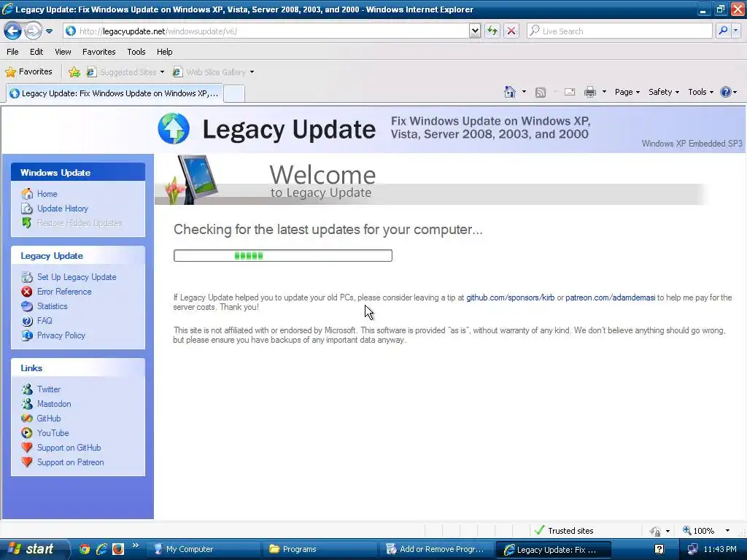The image size is (747, 560).
Task: Click Support on GitHub heart link
Action: 69,448
